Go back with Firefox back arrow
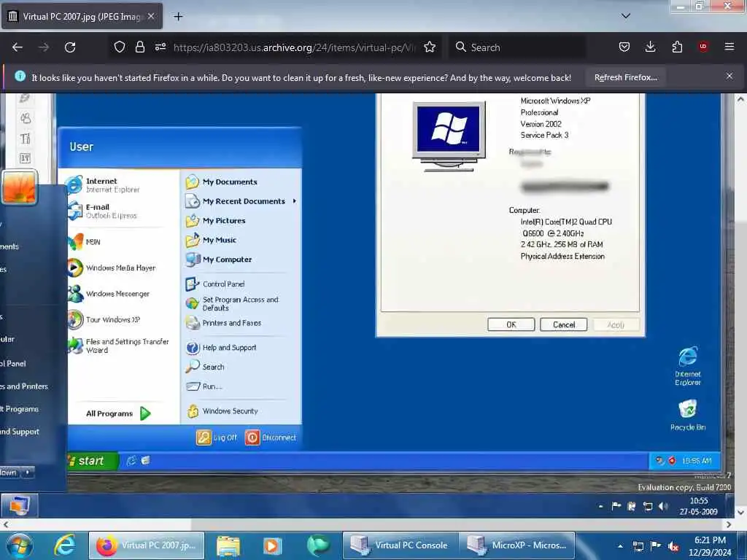747x560 pixels. click(18, 47)
